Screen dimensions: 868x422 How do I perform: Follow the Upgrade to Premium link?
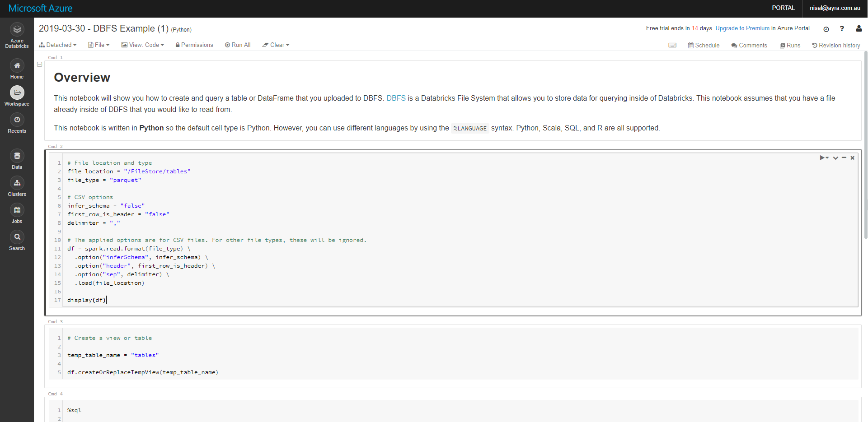tap(742, 28)
